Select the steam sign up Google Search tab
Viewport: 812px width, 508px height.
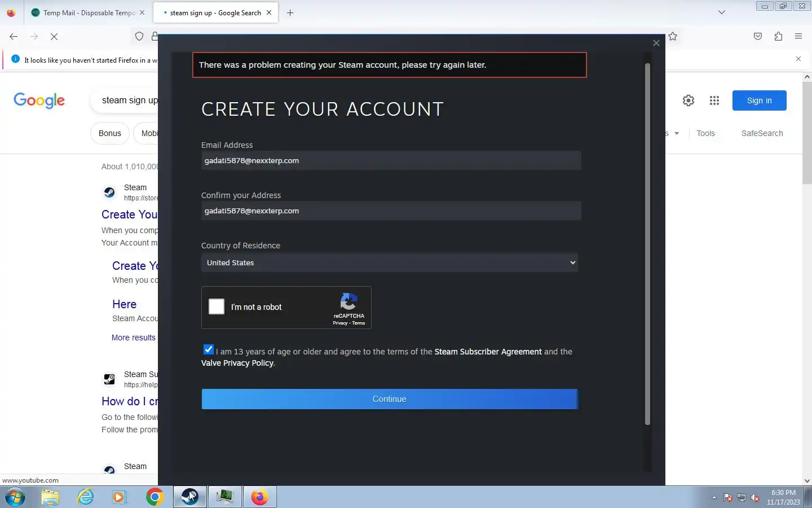point(215,12)
